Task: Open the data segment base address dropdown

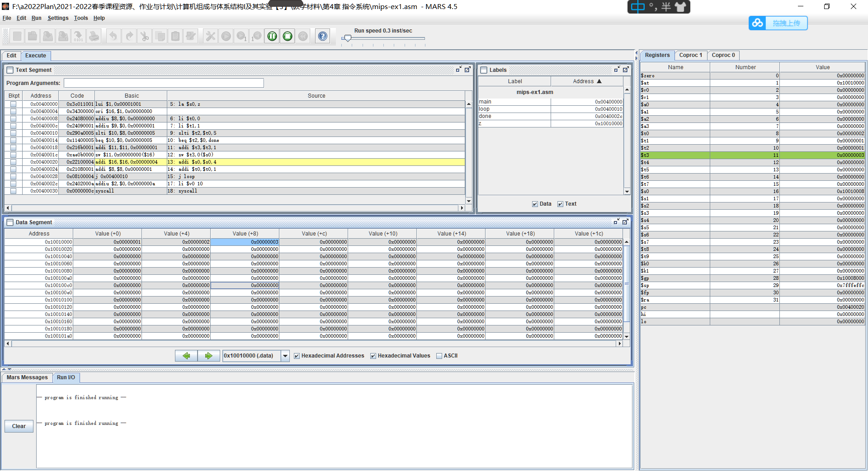Action: pyautogui.click(x=285, y=356)
